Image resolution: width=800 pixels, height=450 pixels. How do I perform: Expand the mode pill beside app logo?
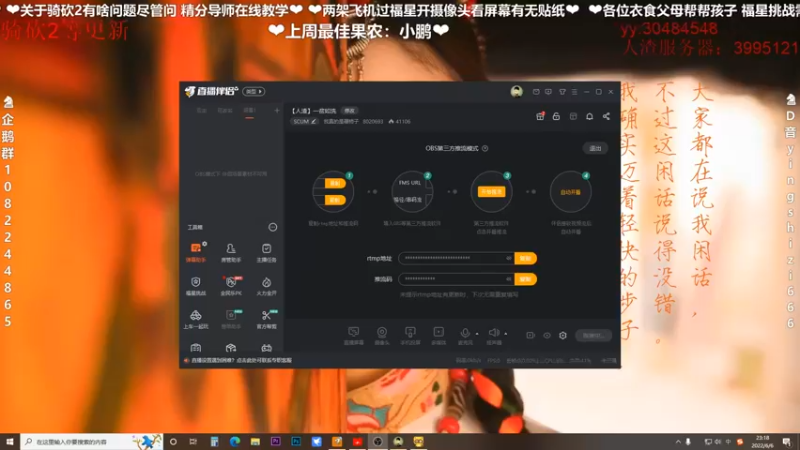(254, 91)
